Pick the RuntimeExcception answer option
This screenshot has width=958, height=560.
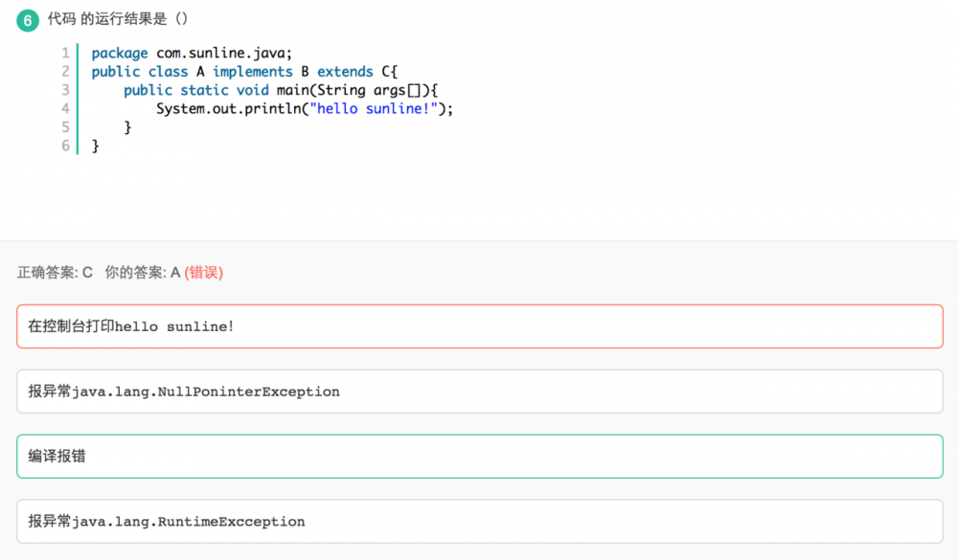(x=479, y=522)
